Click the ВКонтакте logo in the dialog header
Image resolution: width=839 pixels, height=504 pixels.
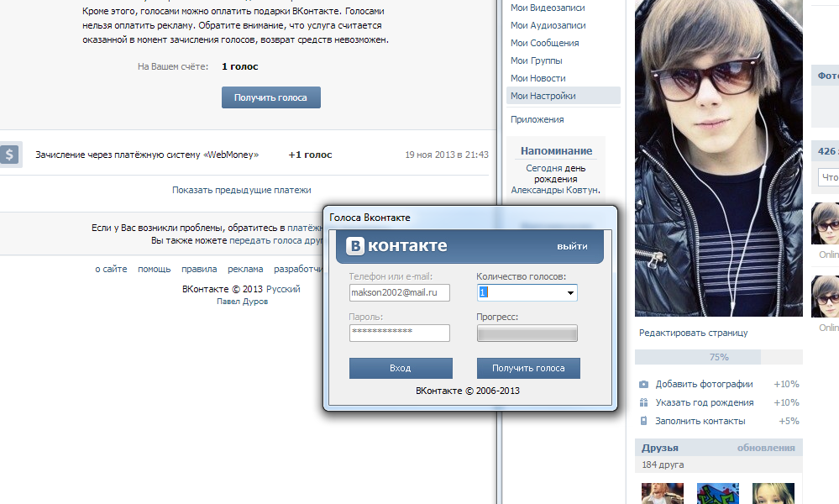[x=396, y=245]
